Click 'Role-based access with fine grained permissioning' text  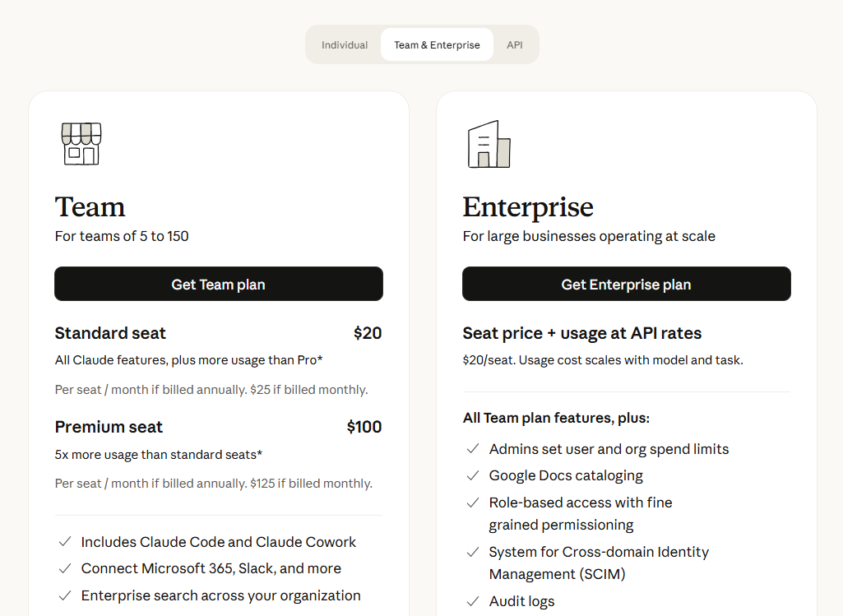(581, 513)
